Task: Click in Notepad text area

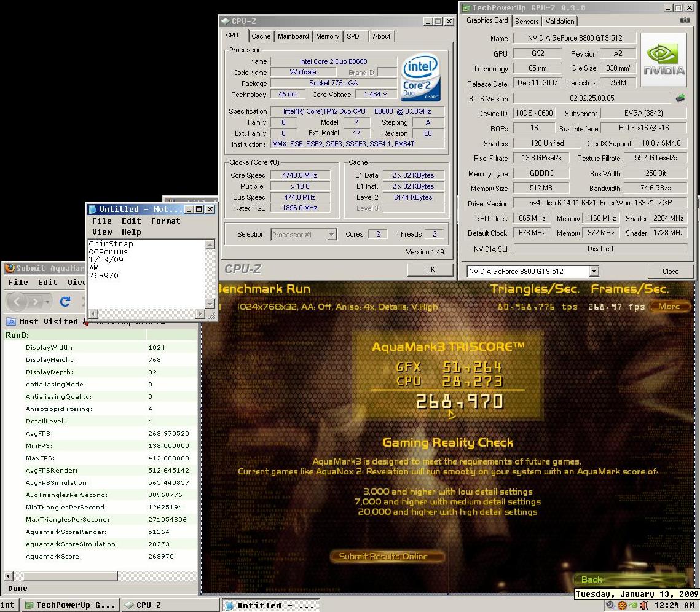Action: (146, 274)
